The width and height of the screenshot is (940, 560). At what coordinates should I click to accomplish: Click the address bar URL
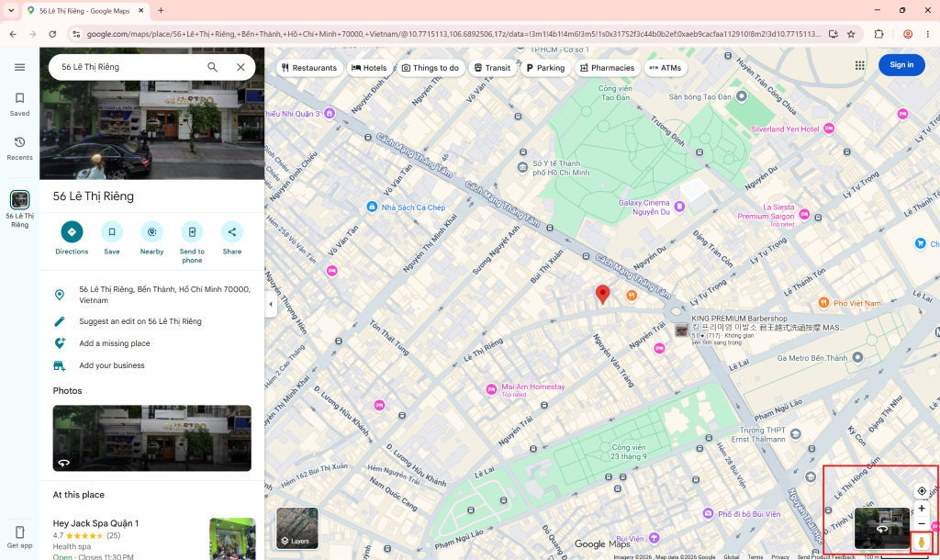pyautogui.click(x=453, y=34)
